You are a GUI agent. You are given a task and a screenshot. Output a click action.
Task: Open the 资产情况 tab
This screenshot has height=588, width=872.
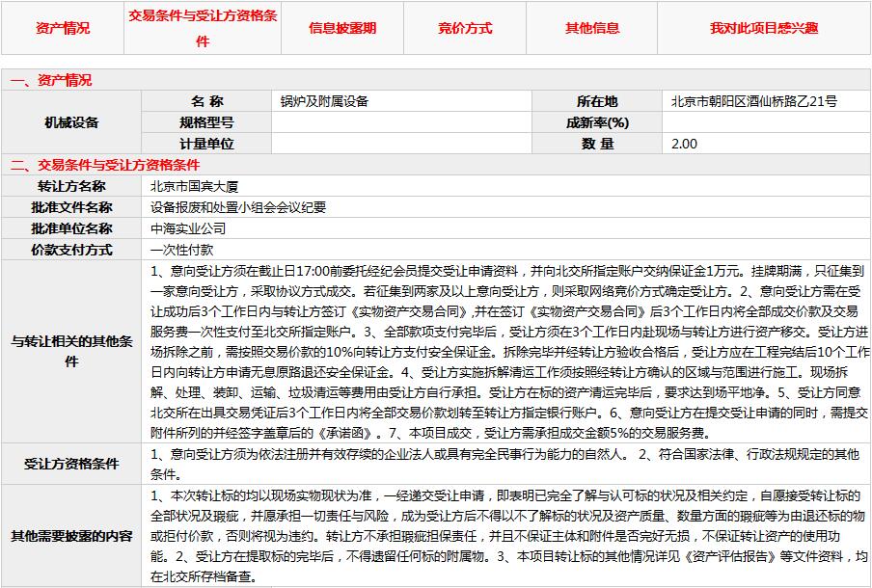pos(63,28)
